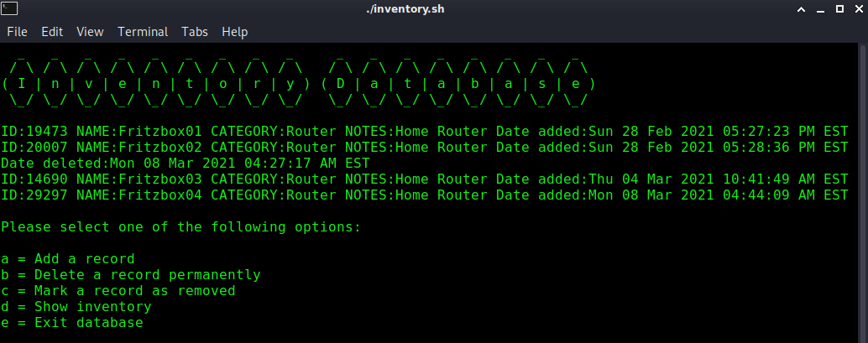Click the 'Show inventory' option text
Viewport: 868px width, 343px height.
92,306
